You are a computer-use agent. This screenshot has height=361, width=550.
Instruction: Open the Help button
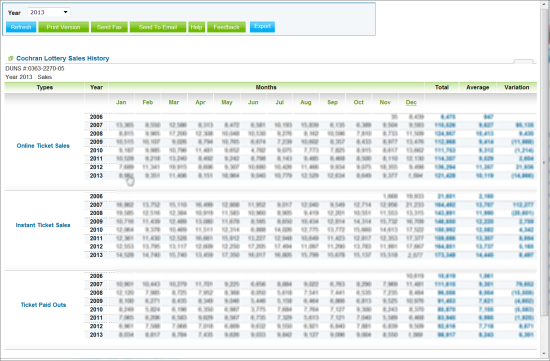point(196,27)
